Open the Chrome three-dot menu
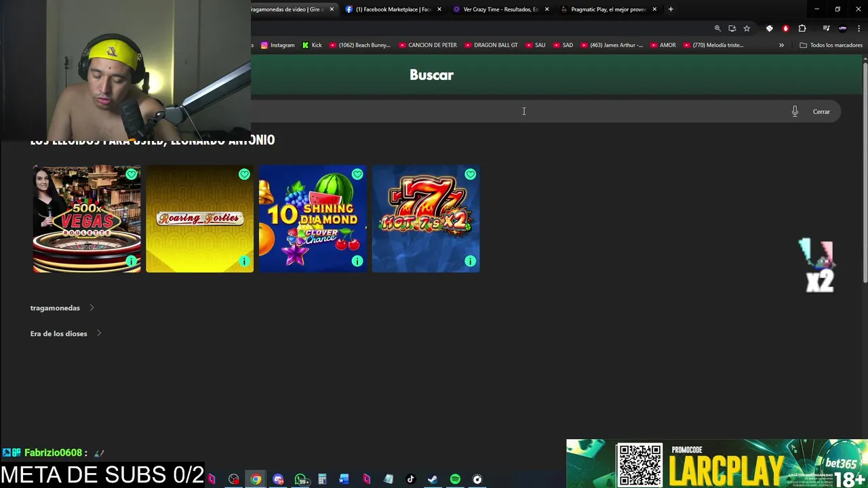 859,28
